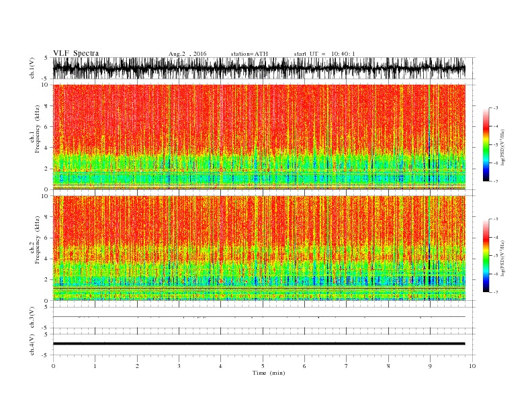
Task: Click the "station=ATH" header label
Action: pos(249,54)
